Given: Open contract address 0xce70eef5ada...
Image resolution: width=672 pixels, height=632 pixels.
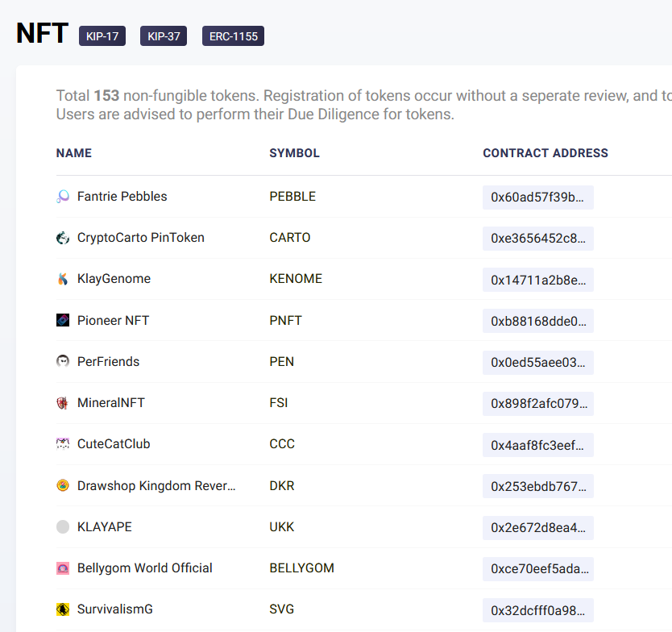Looking at the screenshot, I should 538,569.
